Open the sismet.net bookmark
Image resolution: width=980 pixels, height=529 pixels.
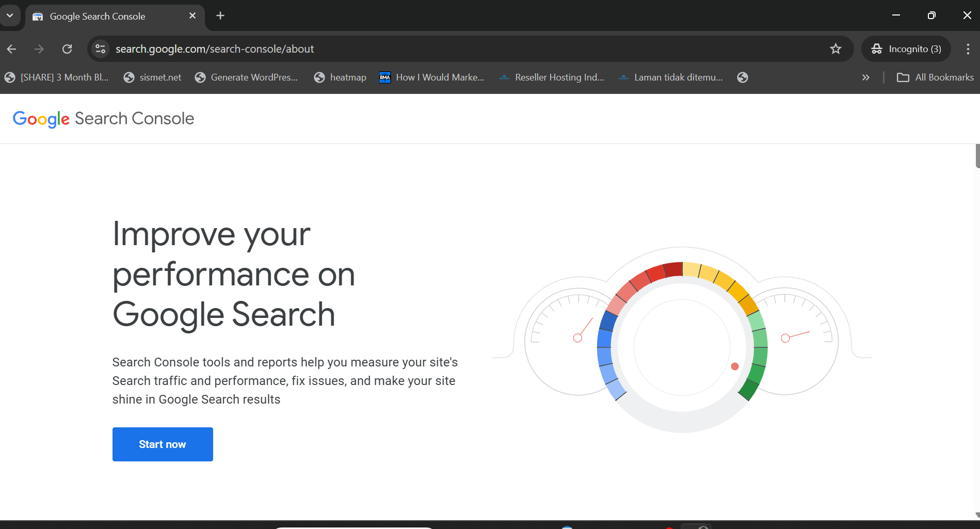[153, 77]
